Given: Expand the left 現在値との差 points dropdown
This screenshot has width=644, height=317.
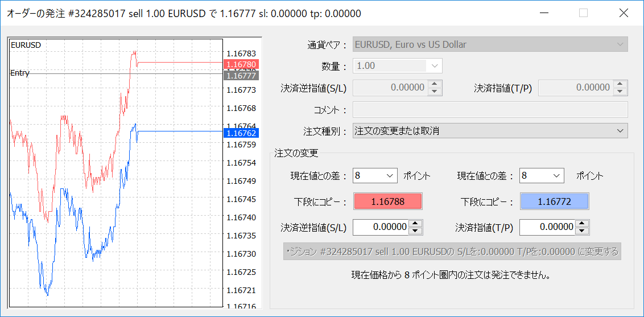Looking at the screenshot, I should [x=375, y=176].
